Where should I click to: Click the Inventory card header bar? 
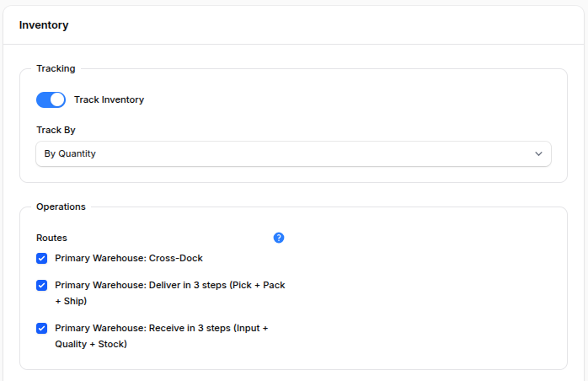point(337,25)
